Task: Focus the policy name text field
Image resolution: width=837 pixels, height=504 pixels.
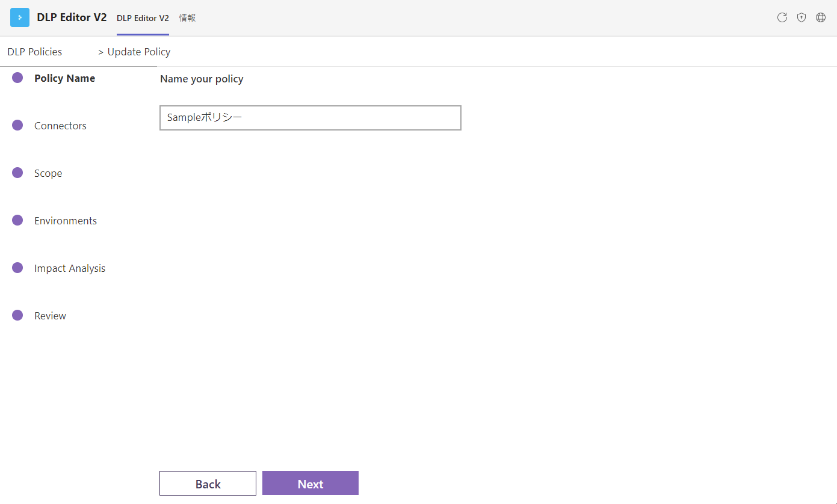Action: tap(310, 118)
